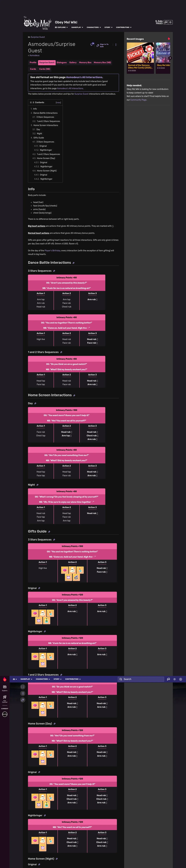Expand sticky bar Gameplay menu

(26, 679)
